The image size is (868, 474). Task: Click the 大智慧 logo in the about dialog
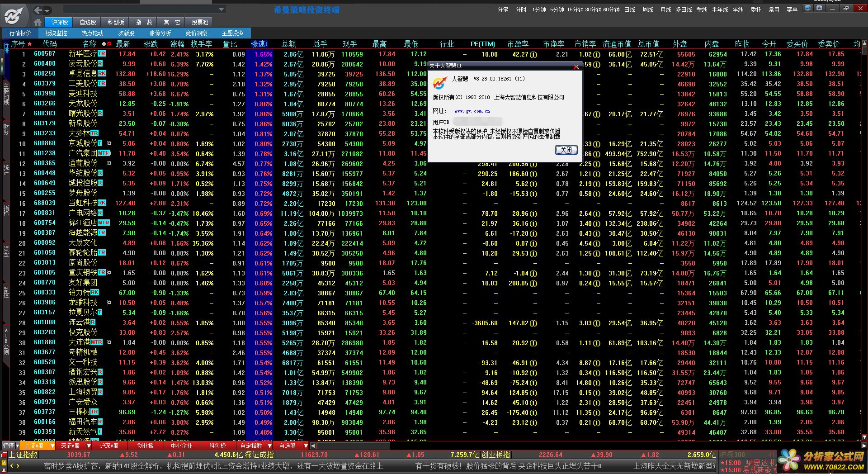(x=440, y=83)
